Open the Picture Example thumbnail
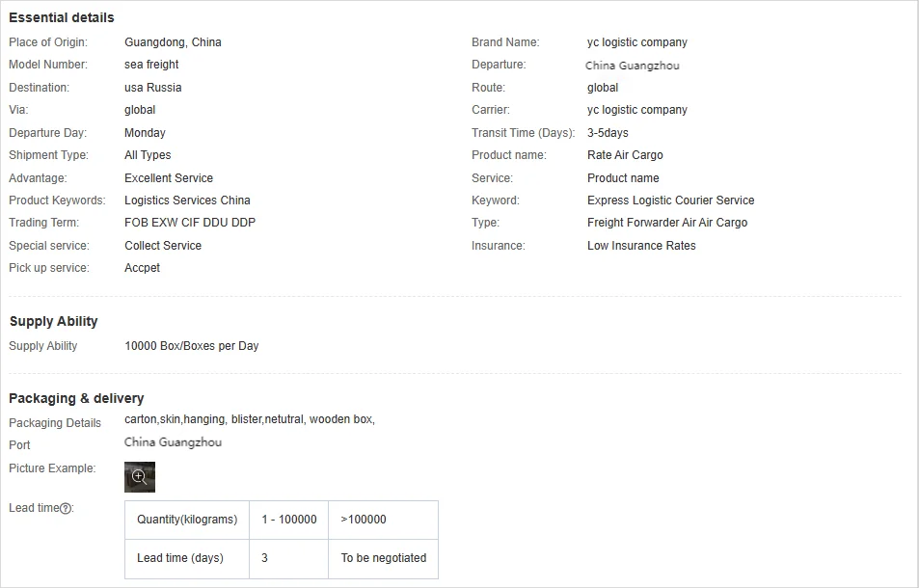Screen dimensions: 919x588 click(140, 477)
